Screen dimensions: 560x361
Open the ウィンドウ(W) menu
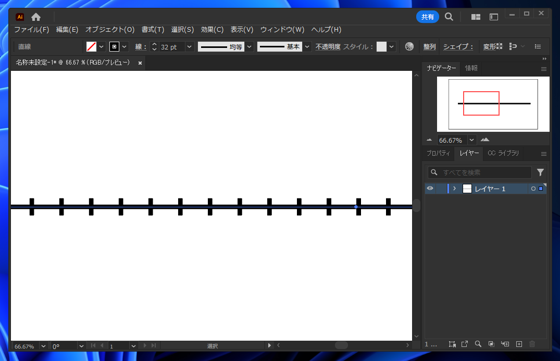(x=282, y=30)
